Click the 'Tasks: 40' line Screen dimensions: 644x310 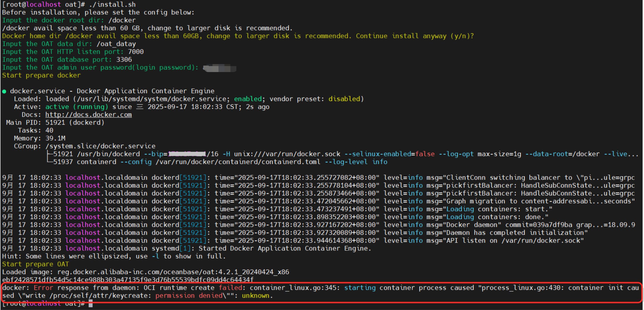click(36, 130)
